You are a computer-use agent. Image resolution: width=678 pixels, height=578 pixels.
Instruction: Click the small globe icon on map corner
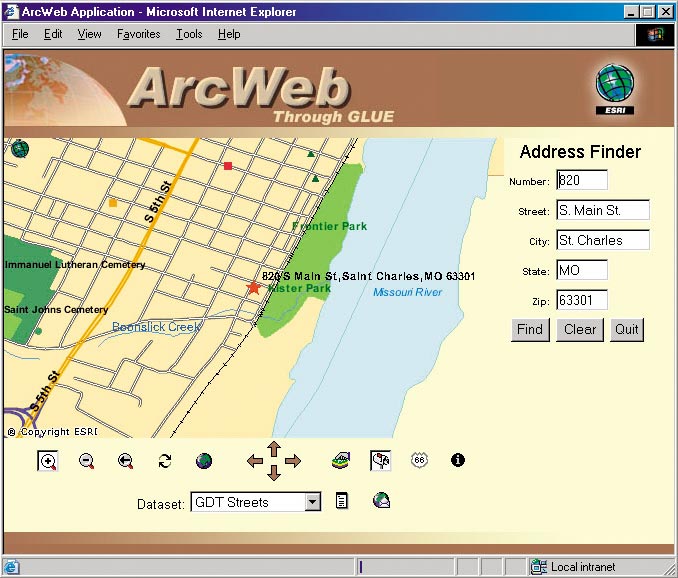(x=20, y=149)
